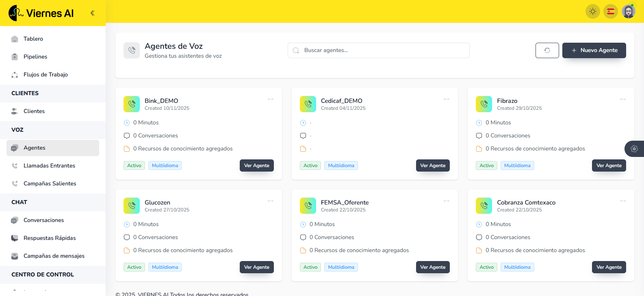The image size is (644, 296).
Task: Open the user profile avatar menu
Action: tap(628, 11)
